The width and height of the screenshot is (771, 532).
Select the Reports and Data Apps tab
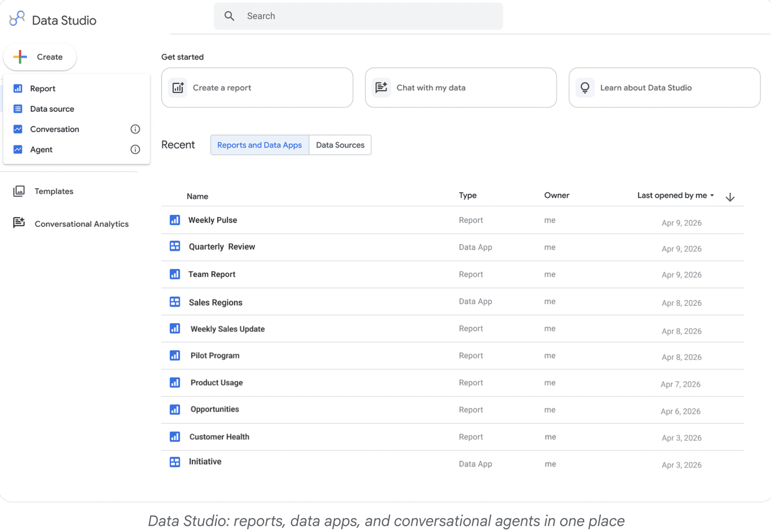coord(260,145)
